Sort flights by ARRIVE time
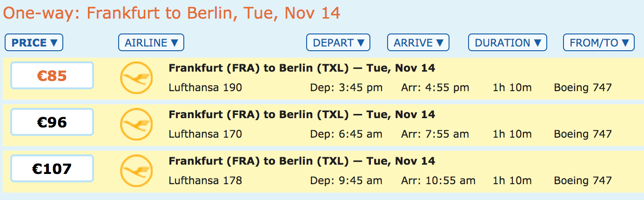Image resolution: width=644 pixels, height=200 pixels. [418, 43]
